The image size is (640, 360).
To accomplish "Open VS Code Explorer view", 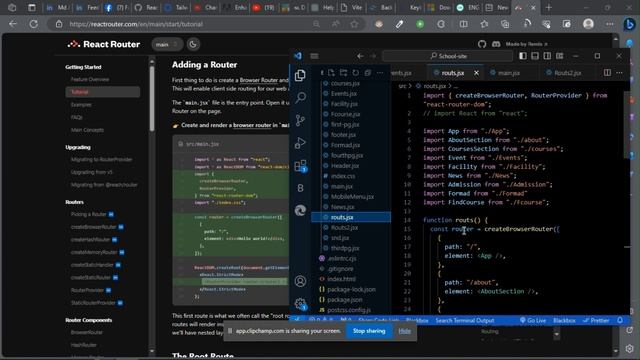I will click(300, 76).
